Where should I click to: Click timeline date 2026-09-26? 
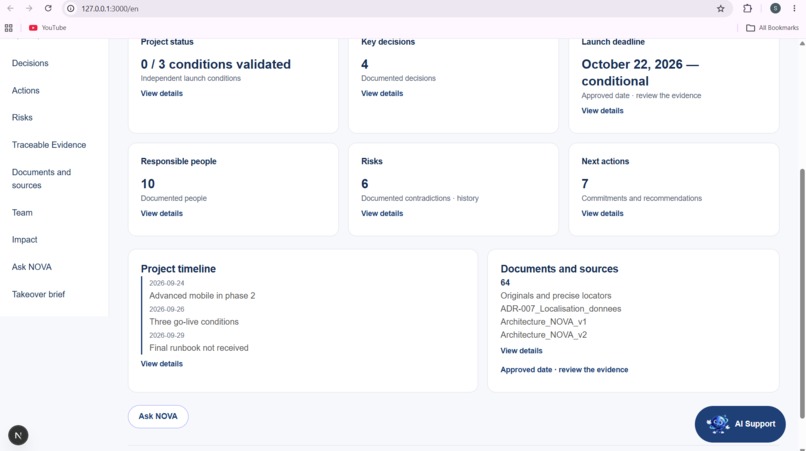click(167, 310)
